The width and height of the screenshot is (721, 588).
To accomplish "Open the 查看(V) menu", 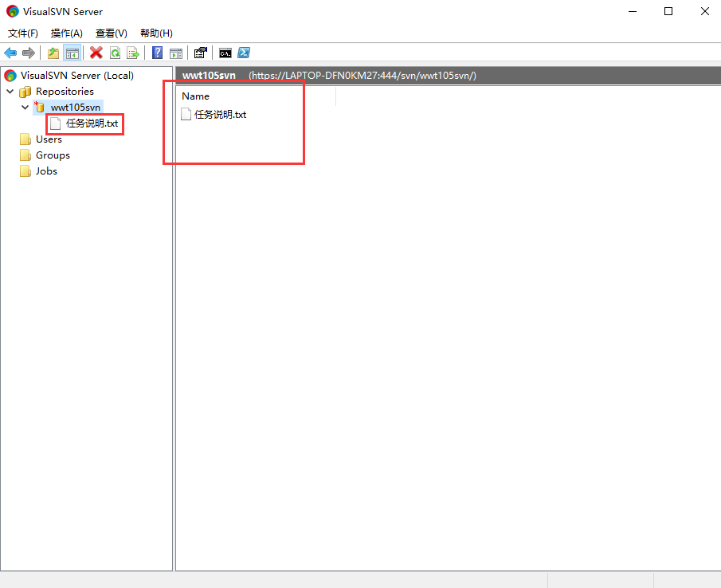I will 111,33.
